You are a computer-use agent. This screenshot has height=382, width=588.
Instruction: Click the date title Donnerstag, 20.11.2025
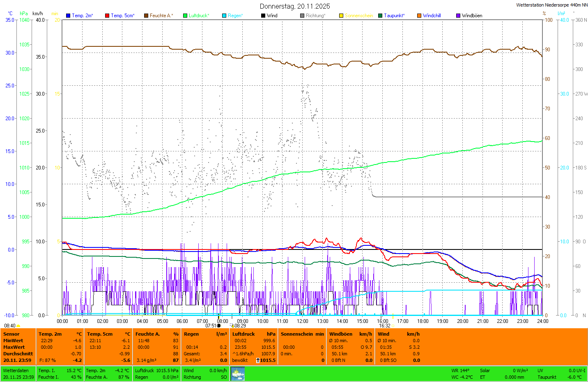tap(295, 6)
